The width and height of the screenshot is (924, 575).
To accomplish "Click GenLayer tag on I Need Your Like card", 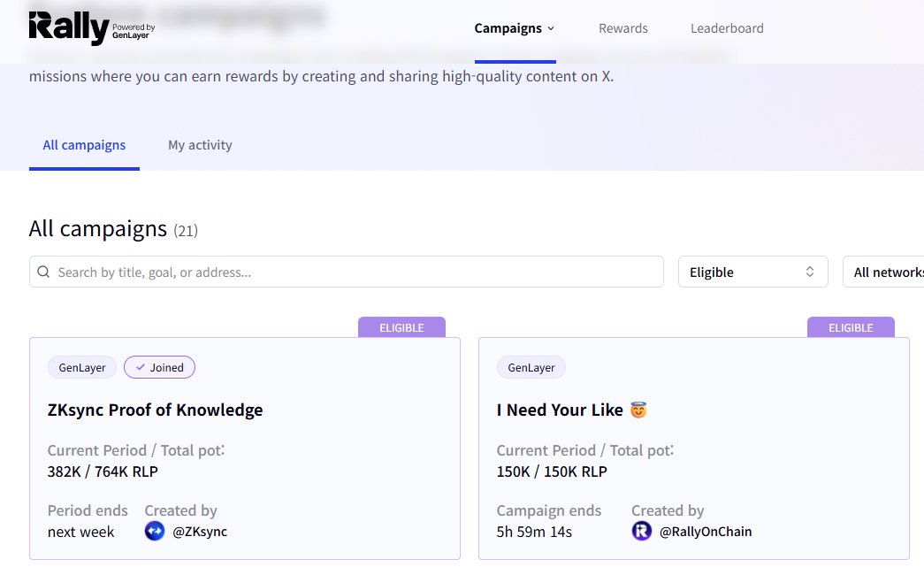I will point(531,367).
